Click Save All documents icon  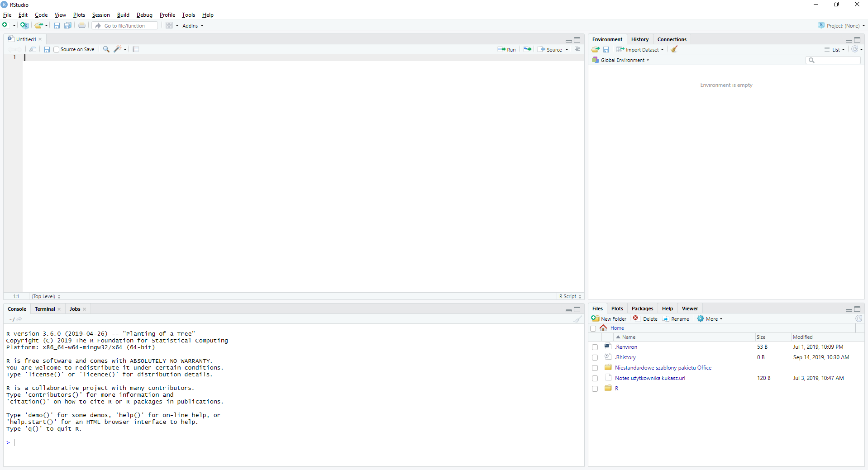68,25
